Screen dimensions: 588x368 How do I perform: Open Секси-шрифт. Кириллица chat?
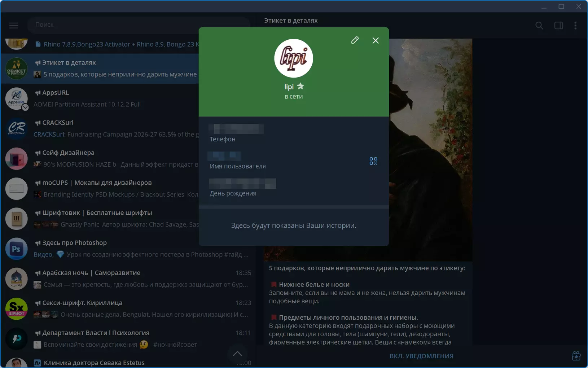coord(128,308)
